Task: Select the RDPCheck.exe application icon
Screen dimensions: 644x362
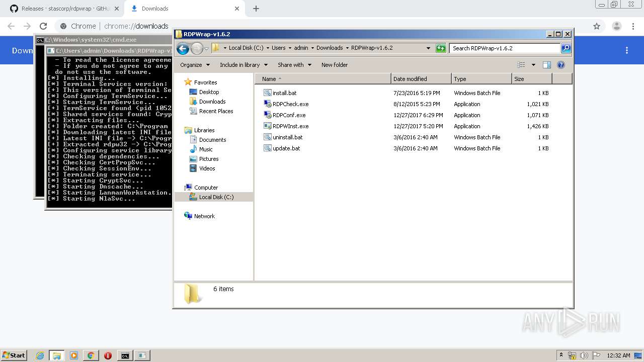Action: tap(268, 104)
